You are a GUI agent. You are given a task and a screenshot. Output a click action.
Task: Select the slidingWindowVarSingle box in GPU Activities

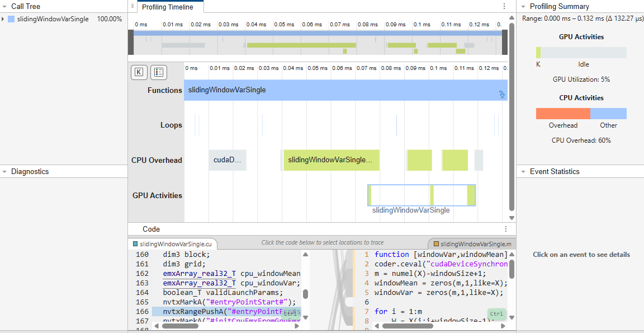point(422,195)
